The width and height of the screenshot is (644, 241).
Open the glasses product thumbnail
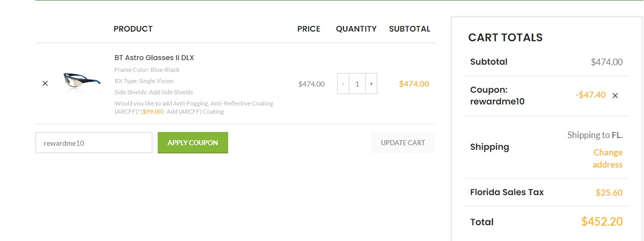coord(82,82)
